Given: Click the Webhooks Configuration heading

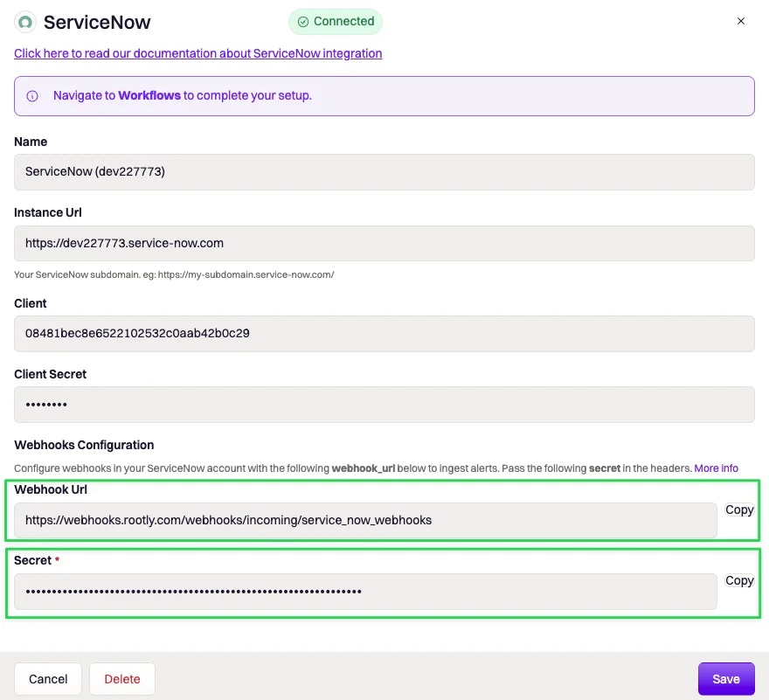Looking at the screenshot, I should point(84,445).
